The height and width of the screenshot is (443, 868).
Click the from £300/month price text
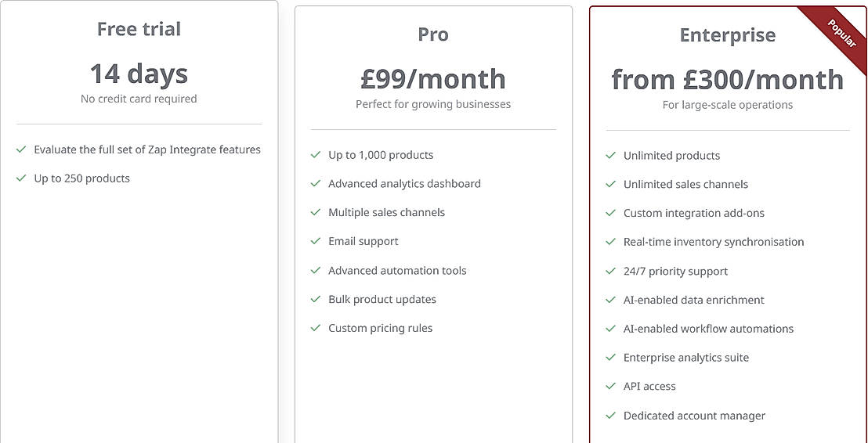click(727, 80)
